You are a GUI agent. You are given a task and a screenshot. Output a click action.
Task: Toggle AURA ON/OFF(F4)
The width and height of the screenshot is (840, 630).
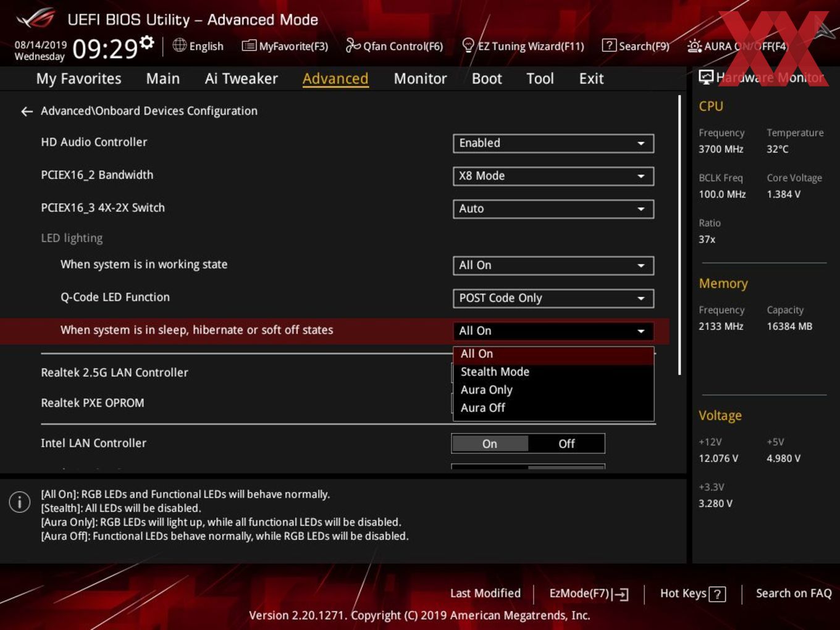738,46
